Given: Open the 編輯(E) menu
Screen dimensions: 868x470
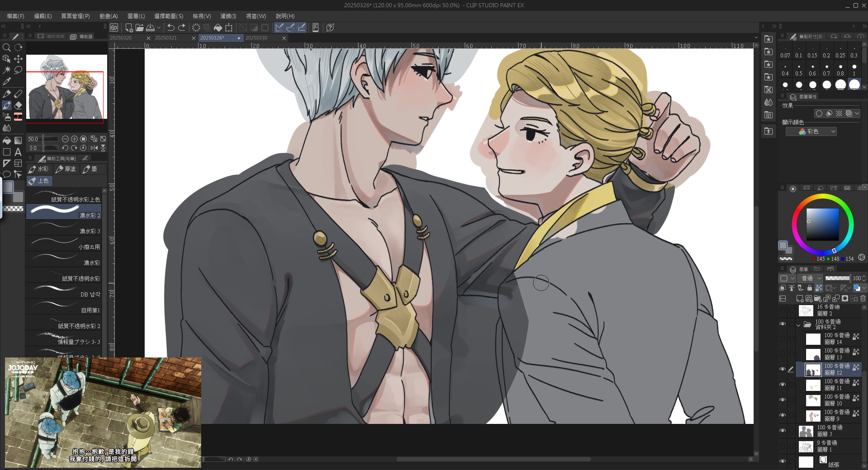Looking at the screenshot, I should [x=43, y=16].
